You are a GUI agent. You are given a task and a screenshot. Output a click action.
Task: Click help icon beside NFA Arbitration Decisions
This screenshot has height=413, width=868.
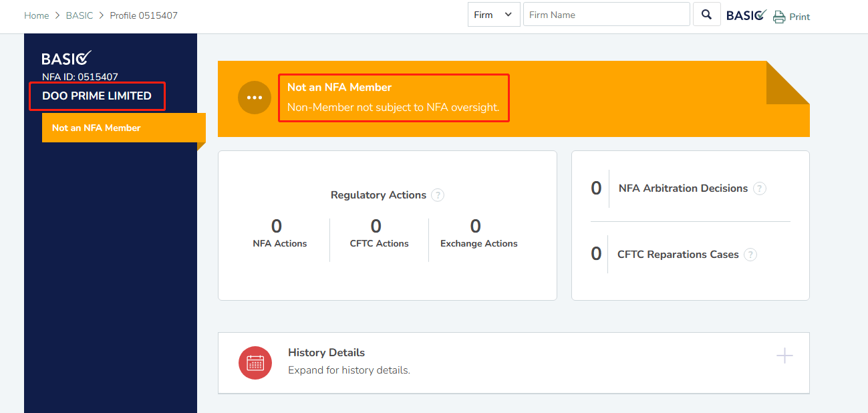click(760, 188)
